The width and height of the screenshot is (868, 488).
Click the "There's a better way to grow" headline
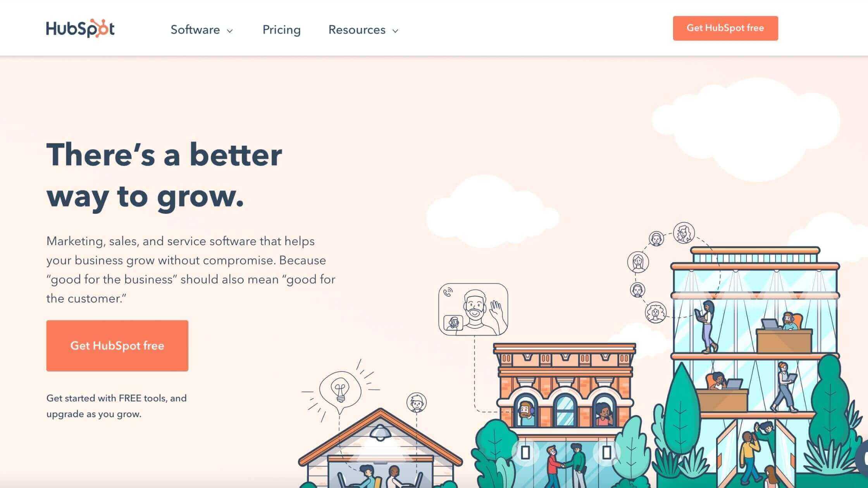tap(164, 176)
